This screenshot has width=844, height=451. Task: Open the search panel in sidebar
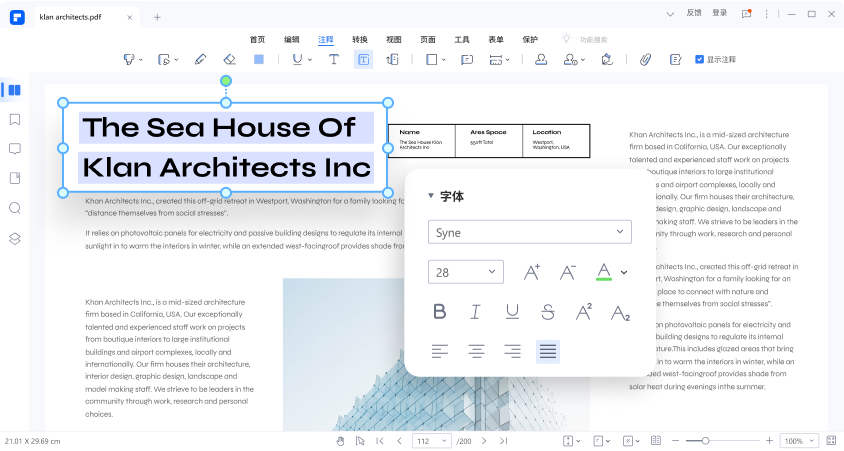pos(15,208)
